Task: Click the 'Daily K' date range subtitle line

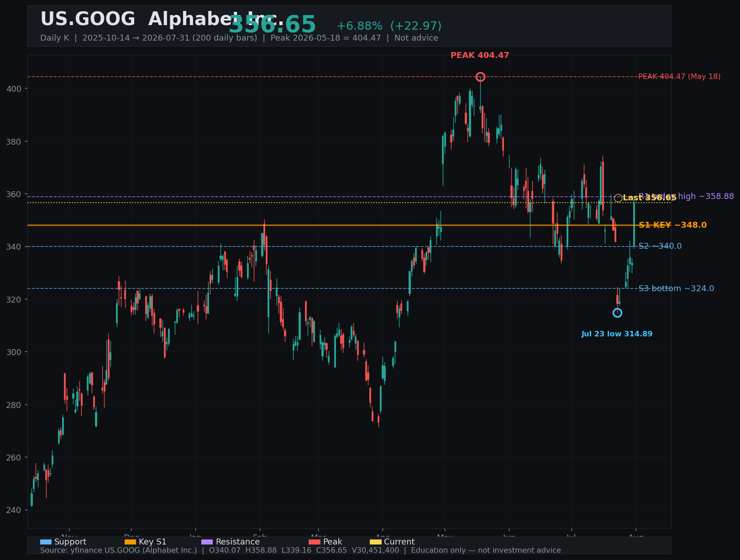Action: [x=239, y=38]
